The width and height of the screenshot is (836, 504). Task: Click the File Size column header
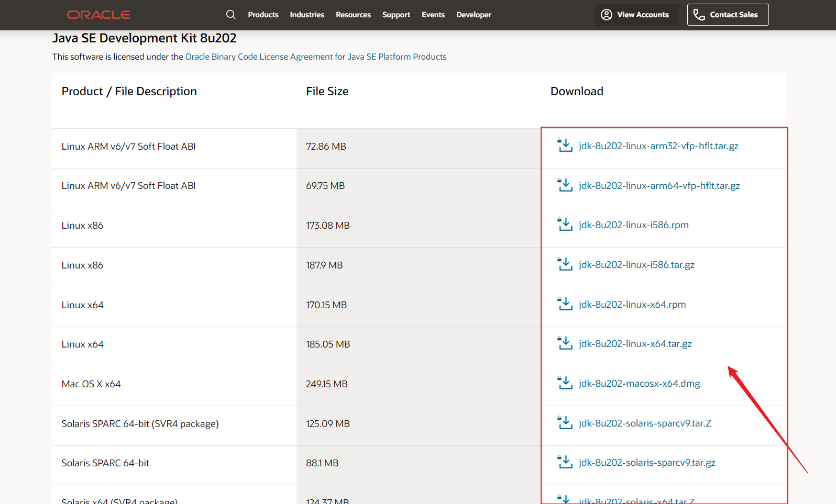327,92
